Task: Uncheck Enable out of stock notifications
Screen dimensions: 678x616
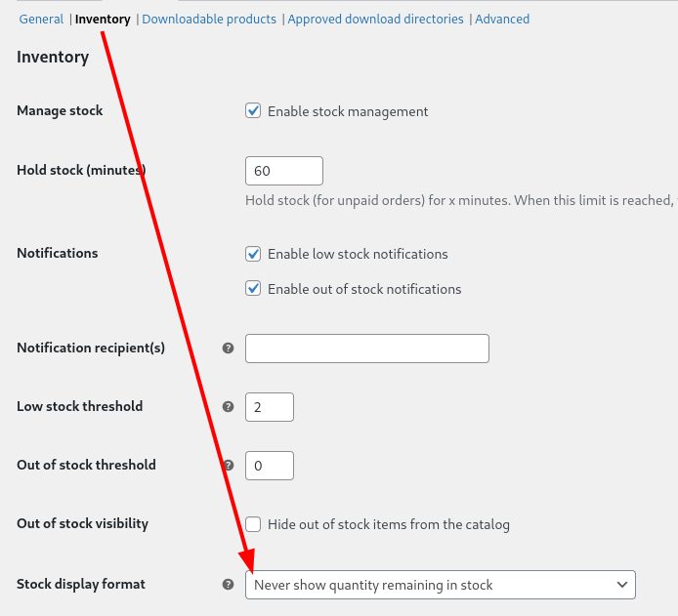Action: 253,289
